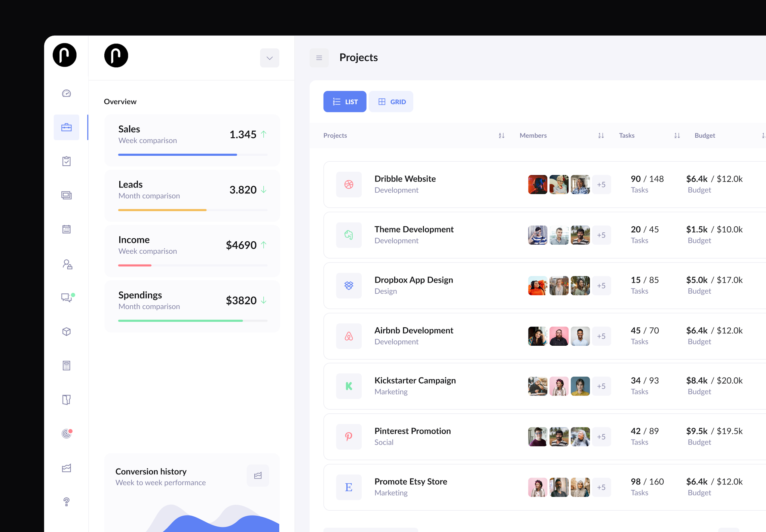Switch to LIST view
This screenshot has height=532, width=766.
pos(344,102)
